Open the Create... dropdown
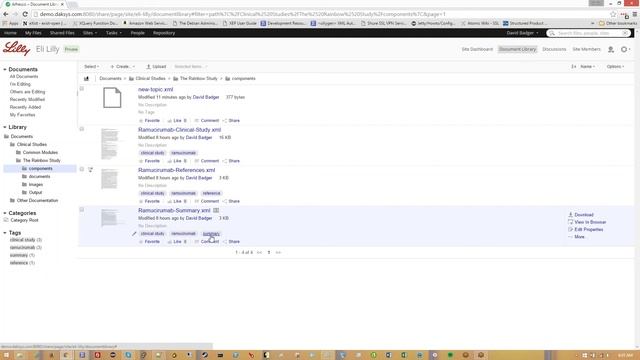 point(122,67)
